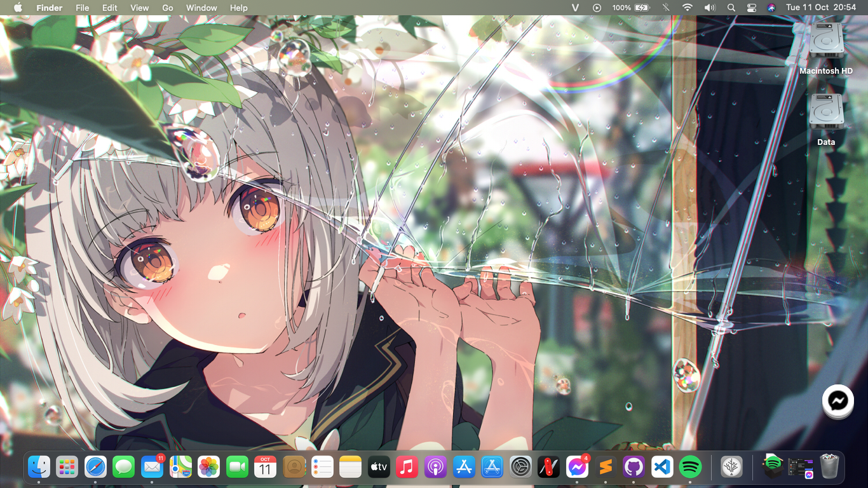868x488 pixels.
Task: Open the Finder menu
Action: (x=50, y=8)
